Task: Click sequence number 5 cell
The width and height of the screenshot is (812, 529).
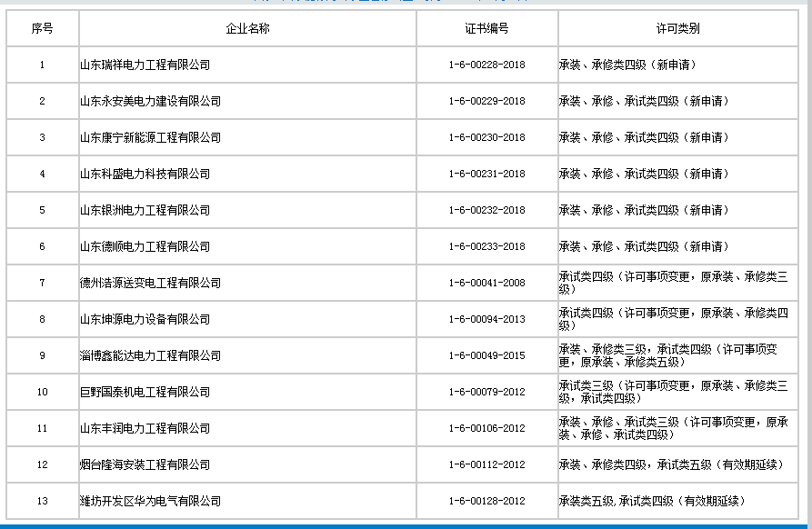Action: click(43, 210)
